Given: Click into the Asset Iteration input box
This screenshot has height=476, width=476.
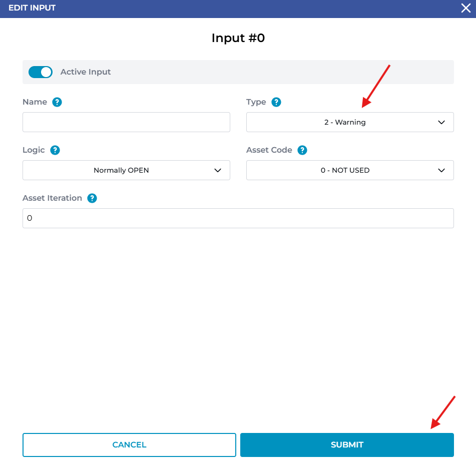Looking at the screenshot, I should (238, 218).
